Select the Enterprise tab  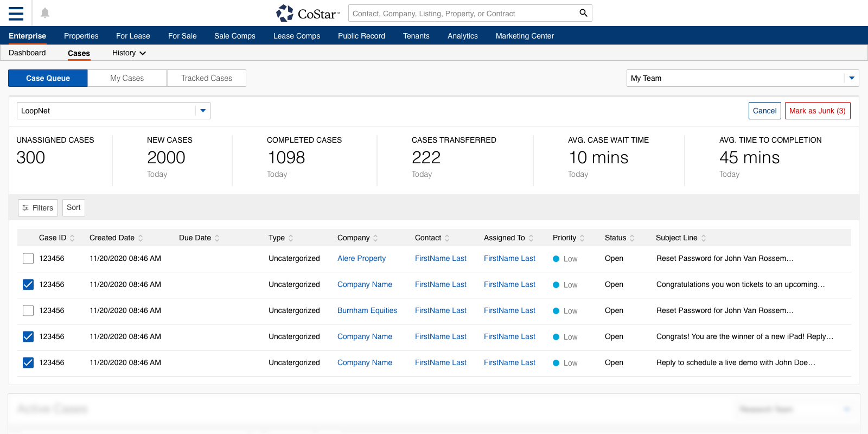[27, 36]
